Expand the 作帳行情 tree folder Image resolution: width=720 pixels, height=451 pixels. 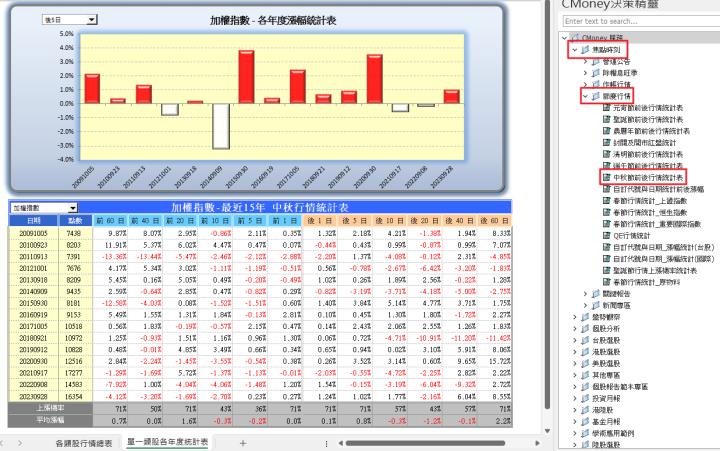[x=585, y=84]
